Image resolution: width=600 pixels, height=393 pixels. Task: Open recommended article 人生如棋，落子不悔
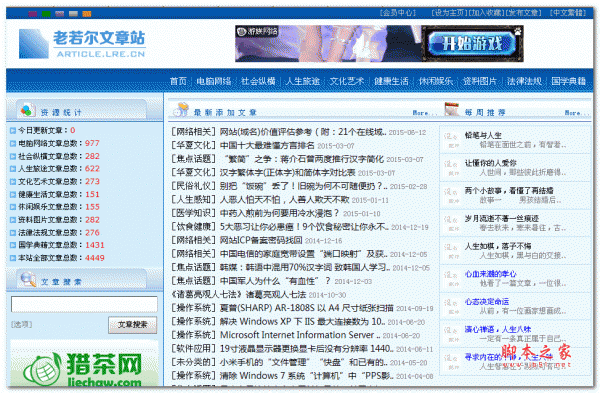click(498, 246)
